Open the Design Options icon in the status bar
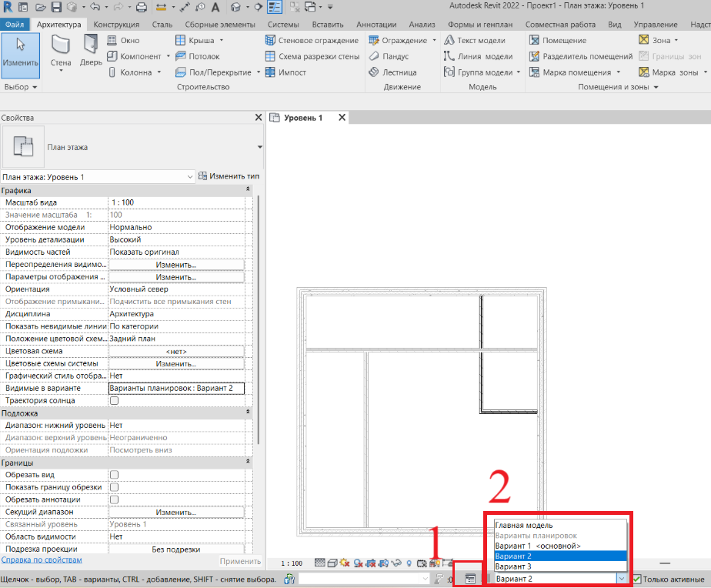Screen dimensions: 711x588 470,579
